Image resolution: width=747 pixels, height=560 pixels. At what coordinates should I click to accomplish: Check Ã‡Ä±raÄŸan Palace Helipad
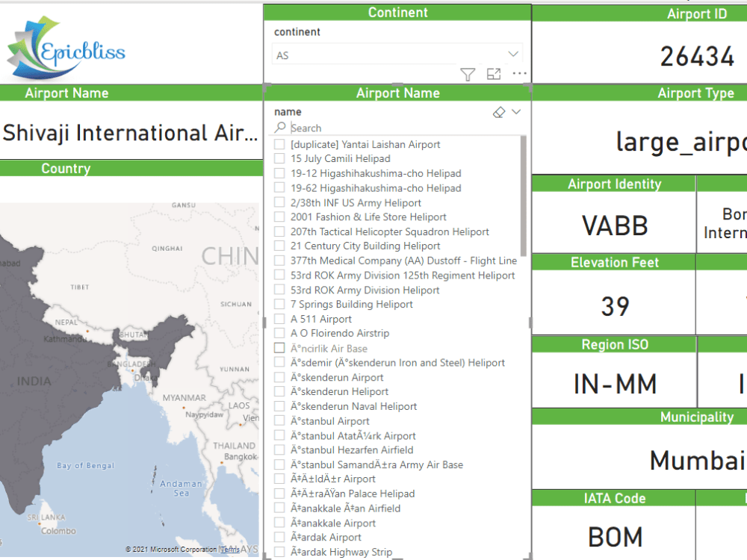279,494
